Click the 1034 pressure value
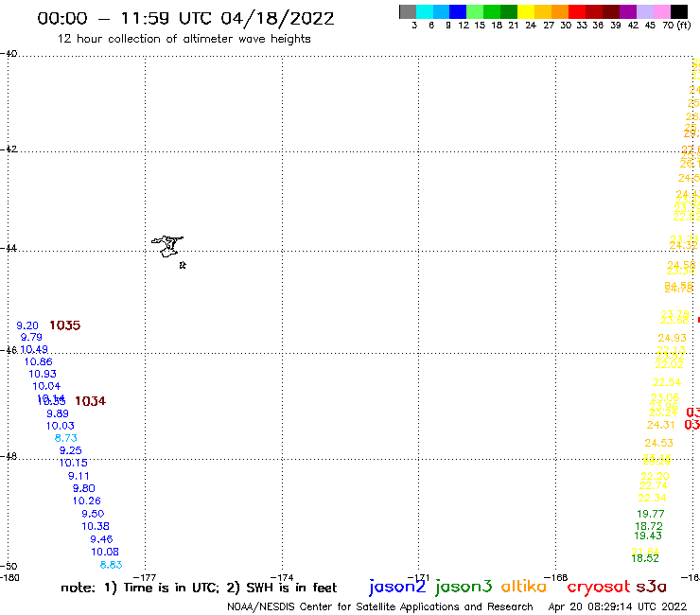 point(90,401)
